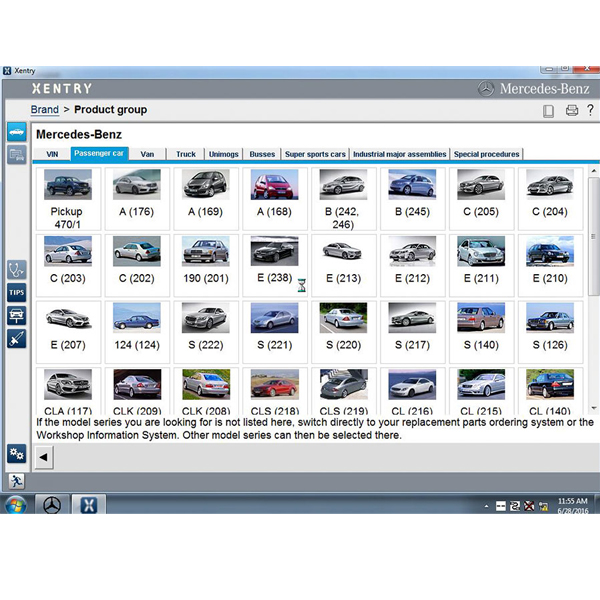Image resolution: width=600 pixels, height=600 pixels.
Task: Open the Super sports cars tab
Action: (315, 154)
